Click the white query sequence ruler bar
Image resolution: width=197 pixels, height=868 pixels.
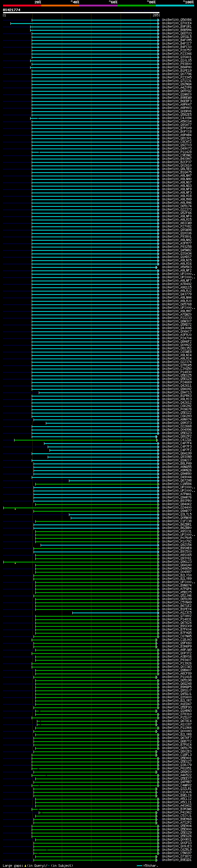(x=81, y=13)
